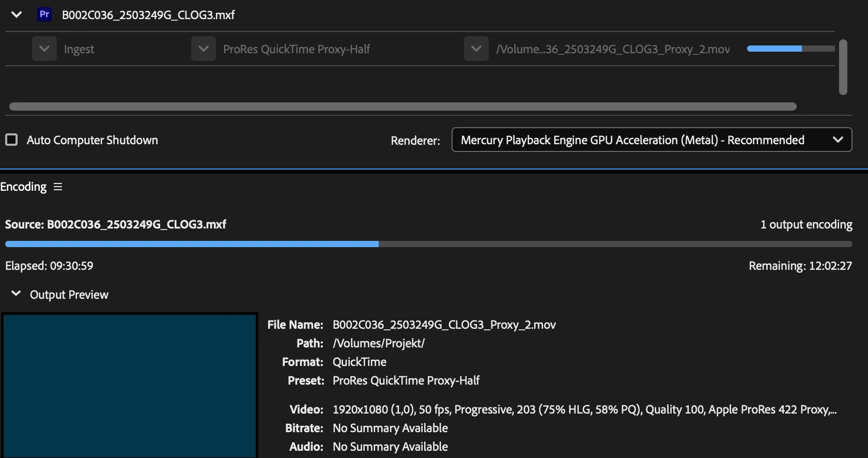Click the Source B002C036_2503249G_CLOG3.mxf text
Image resolution: width=868 pixels, height=458 pixels.
[x=116, y=224]
